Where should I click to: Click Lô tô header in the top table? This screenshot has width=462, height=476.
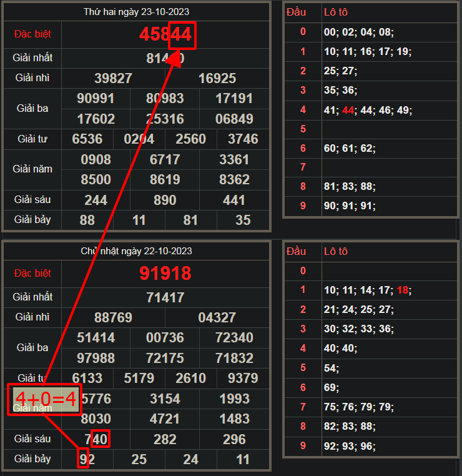pos(335,12)
